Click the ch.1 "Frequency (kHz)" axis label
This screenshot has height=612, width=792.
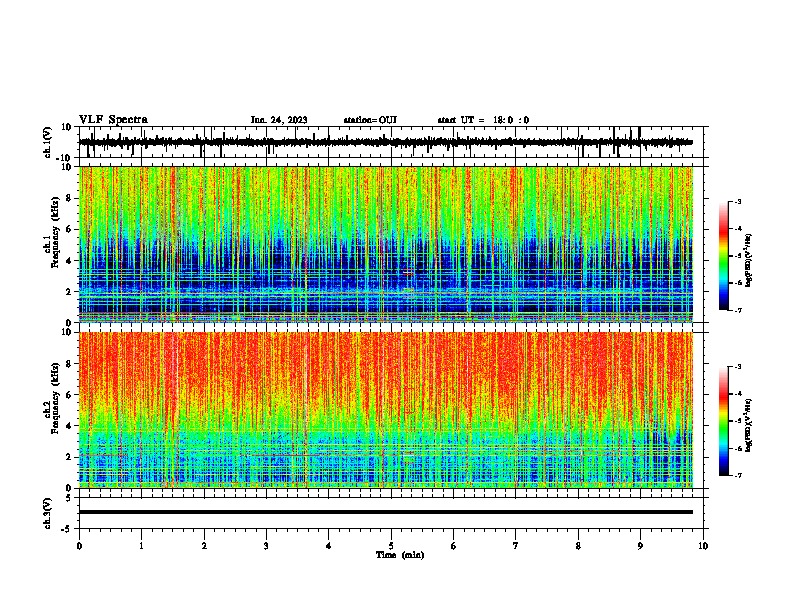click(x=55, y=233)
